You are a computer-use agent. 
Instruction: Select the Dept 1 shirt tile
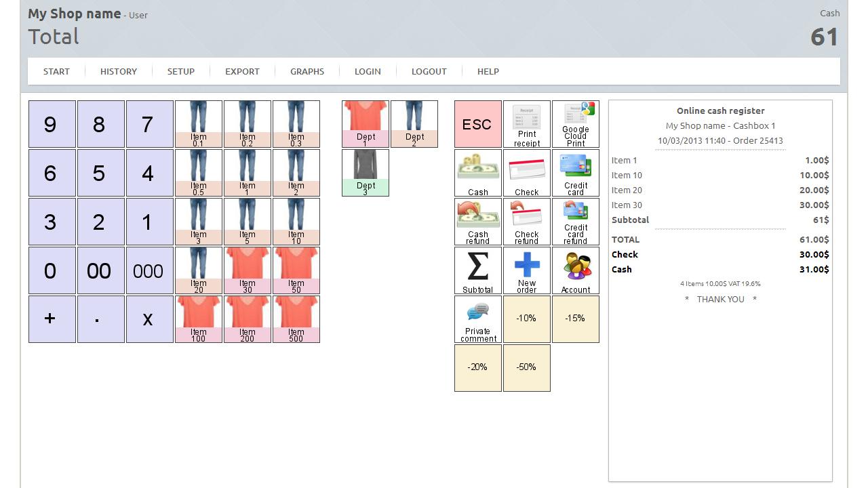pos(366,124)
